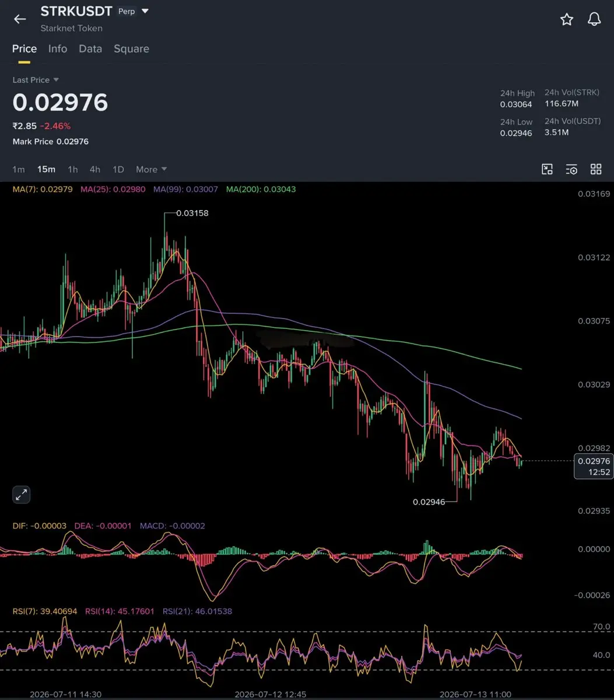Click the MA(99) indicator label
This screenshot has width=614, height=700.
185,189
